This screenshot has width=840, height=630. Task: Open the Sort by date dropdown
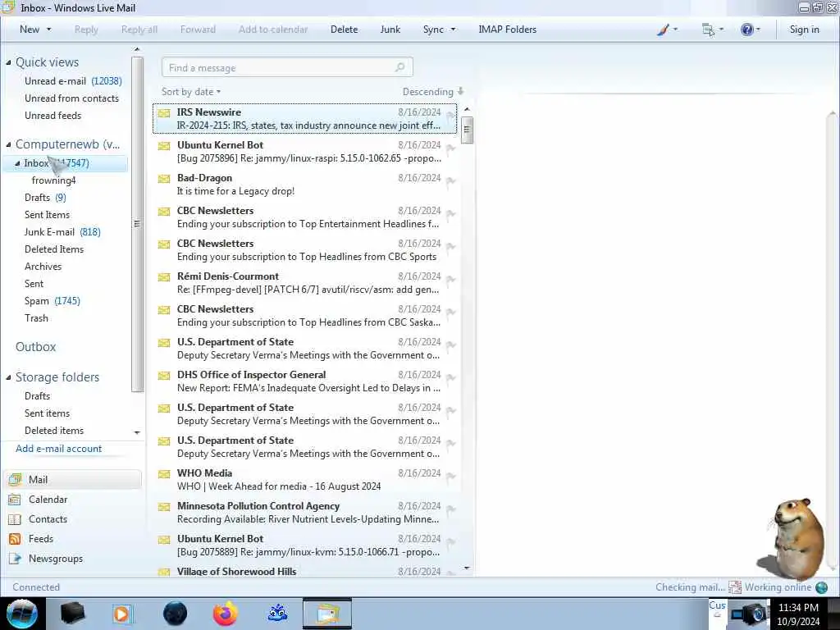click(191, 92)
